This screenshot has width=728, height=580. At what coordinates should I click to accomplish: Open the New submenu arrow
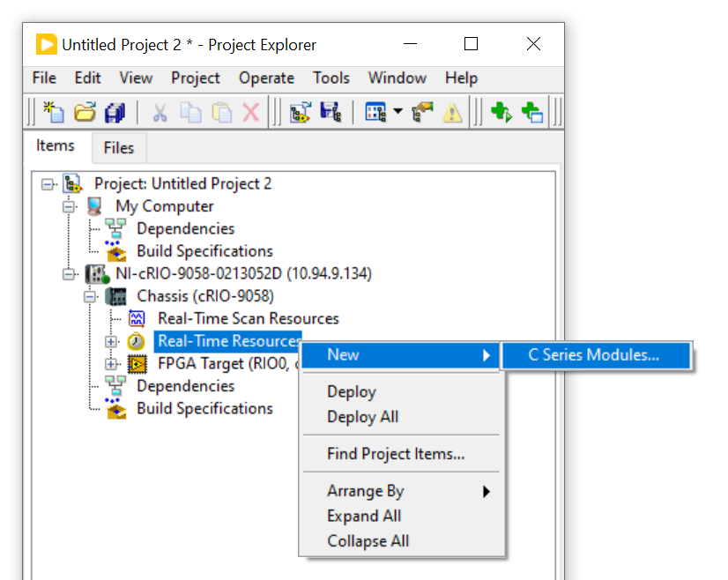(487, 356)
